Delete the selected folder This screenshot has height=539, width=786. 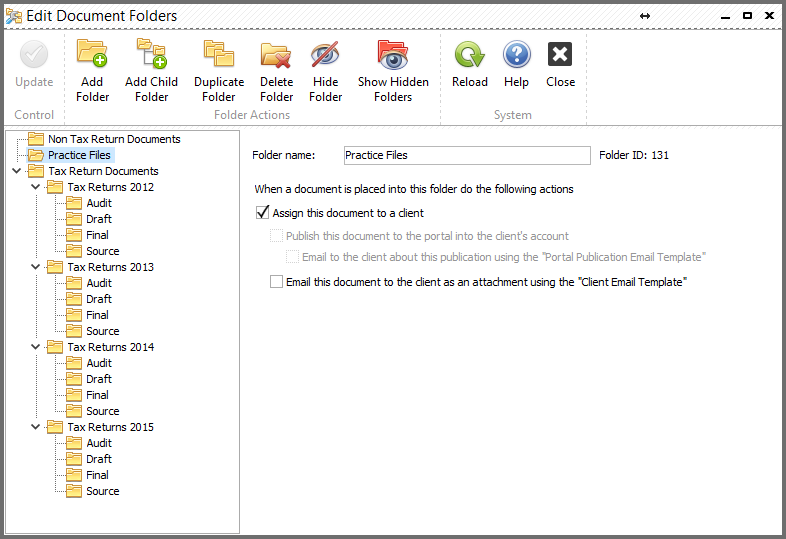click(276, 71)
